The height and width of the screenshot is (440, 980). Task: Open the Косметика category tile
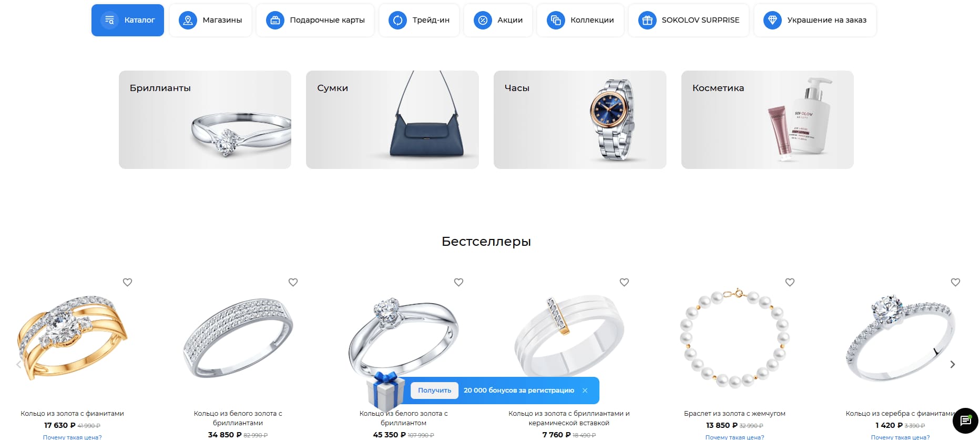pos(768,119)
